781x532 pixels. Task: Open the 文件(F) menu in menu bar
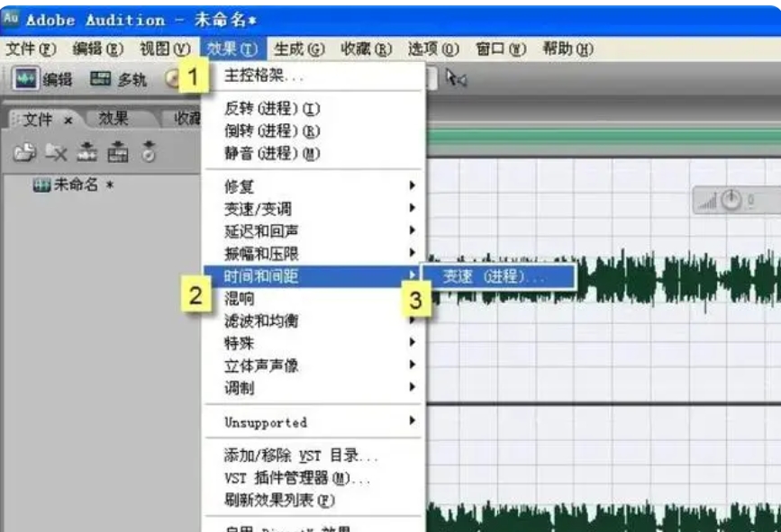[x=31, y=49]
